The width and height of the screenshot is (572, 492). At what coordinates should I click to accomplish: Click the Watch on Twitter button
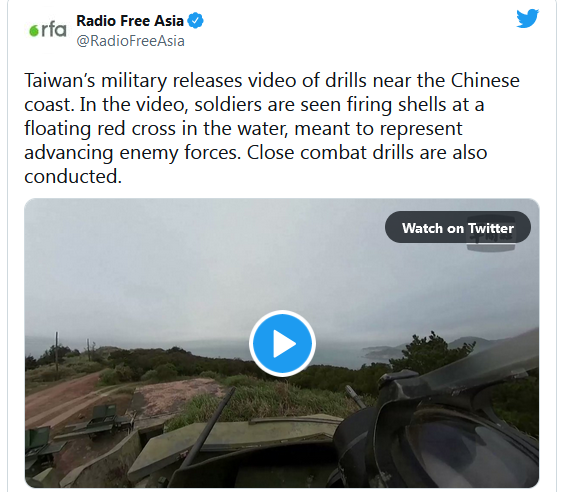pos(458,228)
